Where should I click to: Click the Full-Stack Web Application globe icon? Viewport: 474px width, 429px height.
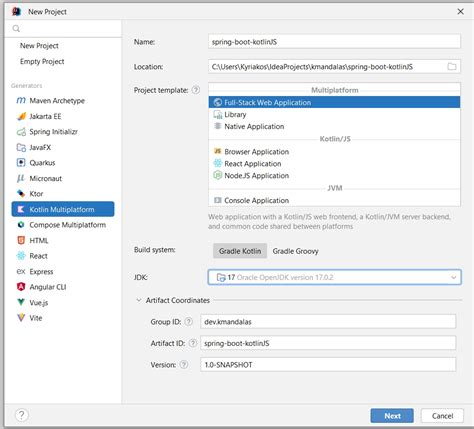(218, 102)
